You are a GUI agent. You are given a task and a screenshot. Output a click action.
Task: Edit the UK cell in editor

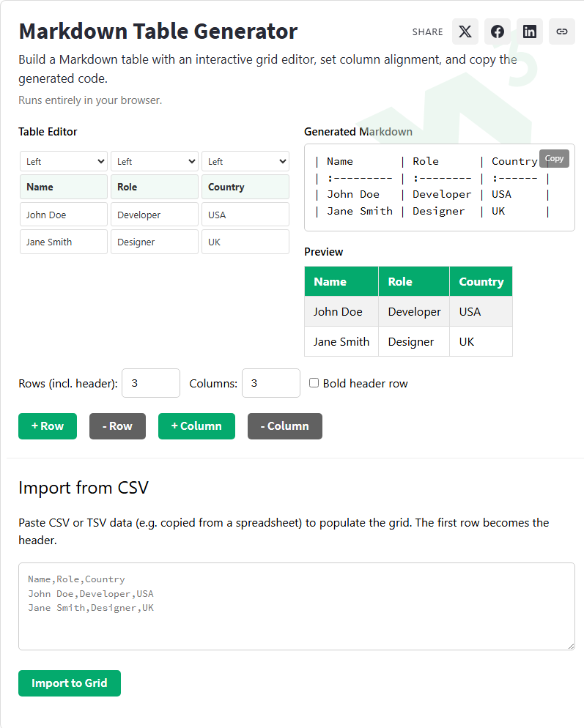(x=245, y=242)
